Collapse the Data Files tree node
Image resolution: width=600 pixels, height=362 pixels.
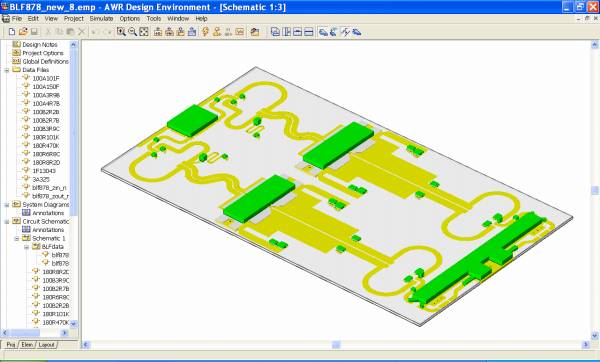pos(7,70)
